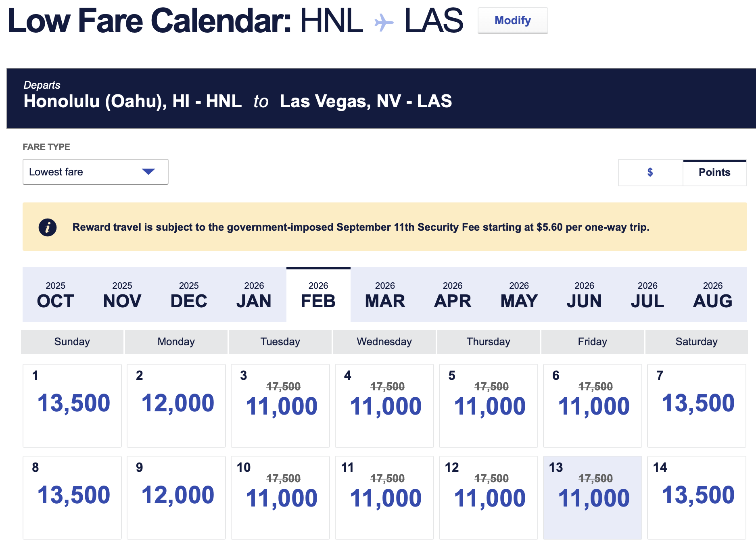Select the FEB 2026 month tab
The image size is (756, 542).
(318, 295)
